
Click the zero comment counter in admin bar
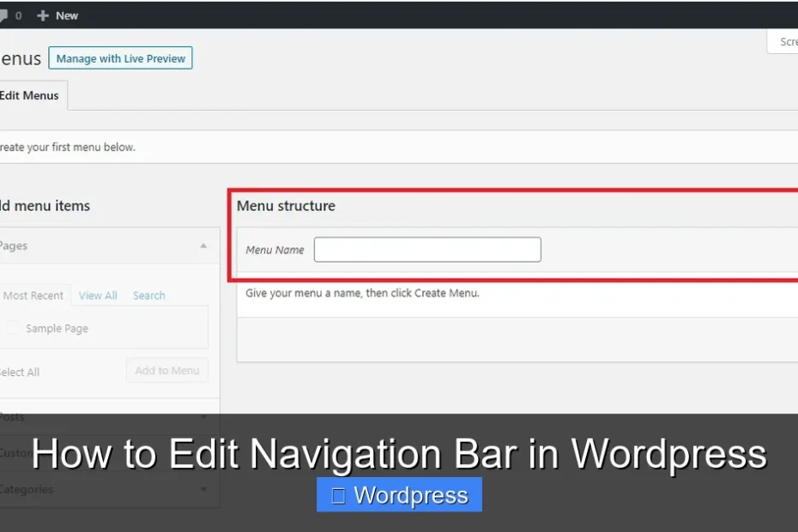(x=19, y=15)
